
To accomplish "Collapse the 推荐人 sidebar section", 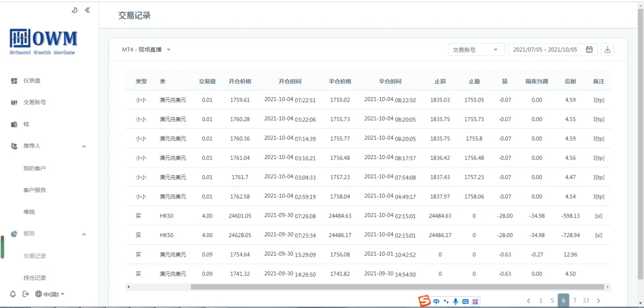I will pos(84,146).
